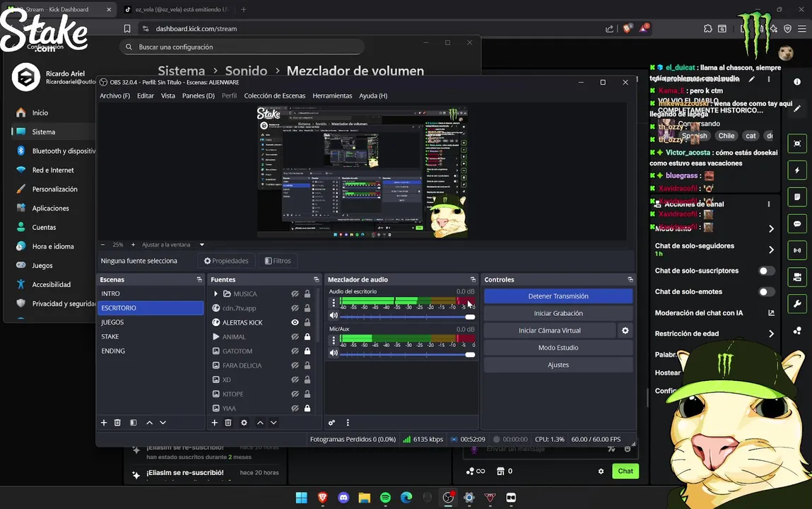The height and width of the screenshot is (509, 812).
Task: Click the Windows Start button
Action: [301, 498]
